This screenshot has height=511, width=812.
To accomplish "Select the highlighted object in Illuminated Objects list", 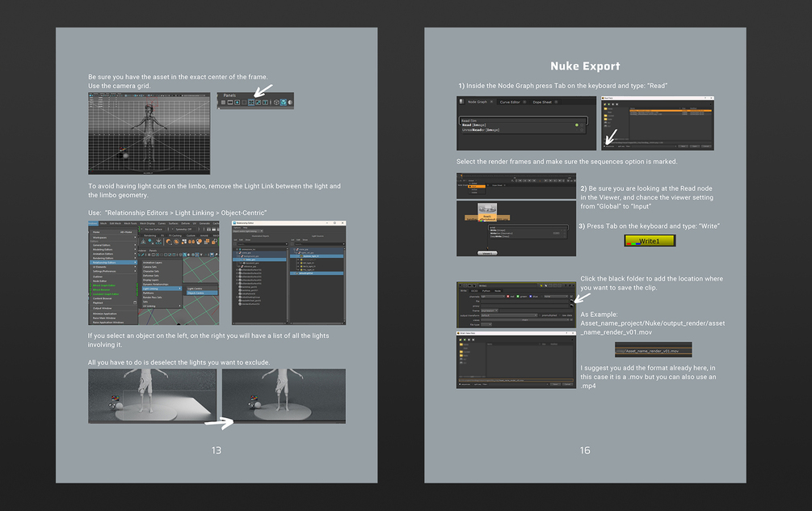I will coord(259,260).
